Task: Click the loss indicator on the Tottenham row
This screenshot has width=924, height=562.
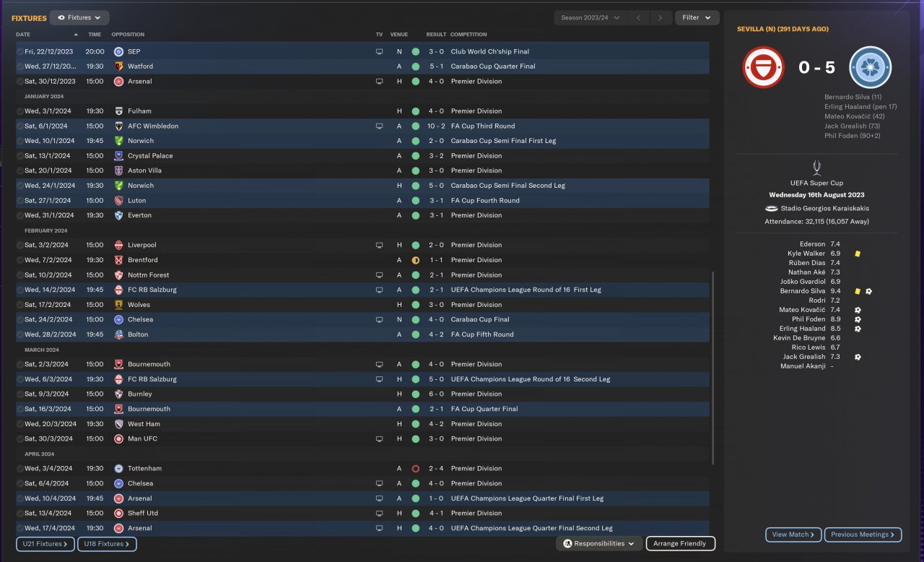Action: click(x=416, y=469)
